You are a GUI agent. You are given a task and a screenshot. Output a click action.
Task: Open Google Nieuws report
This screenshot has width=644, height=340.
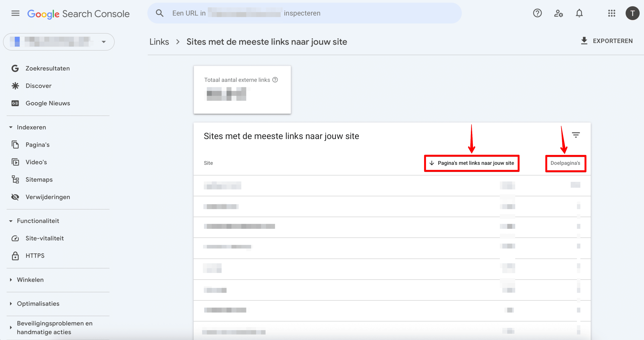click(x=48, y=103)
